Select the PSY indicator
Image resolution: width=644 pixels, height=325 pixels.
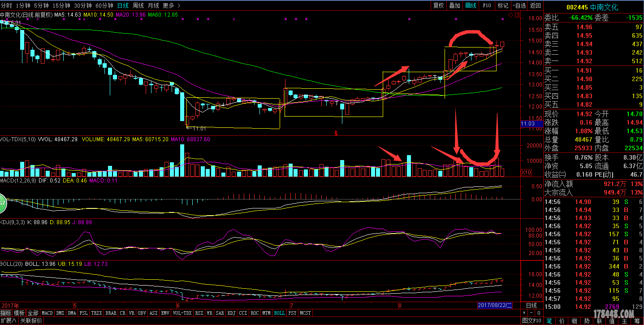point(292,313)
